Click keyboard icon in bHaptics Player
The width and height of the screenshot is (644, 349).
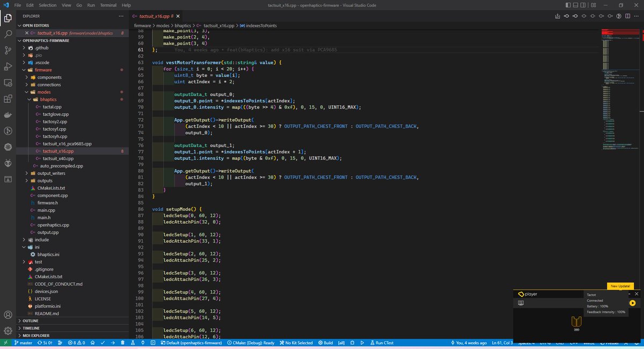pos(520,303)
